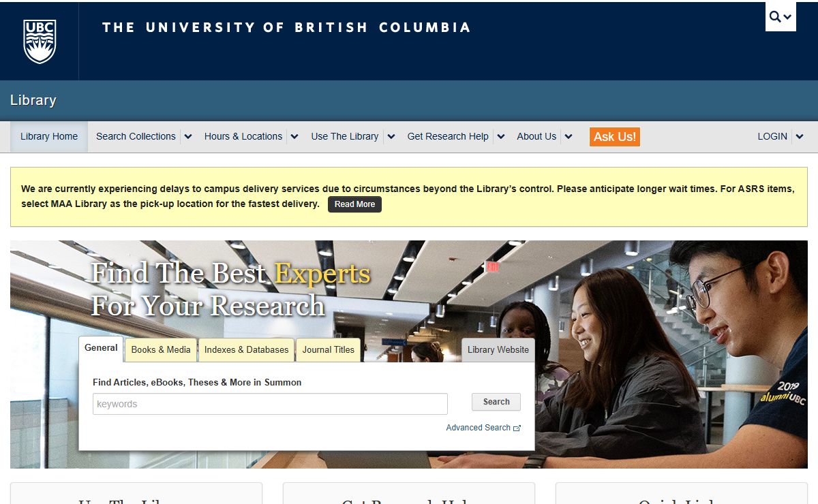Switch to the Indexes & Databases tab
This screenshot has width=818, height=504.
pyautogui.click(x=247, y=350)
